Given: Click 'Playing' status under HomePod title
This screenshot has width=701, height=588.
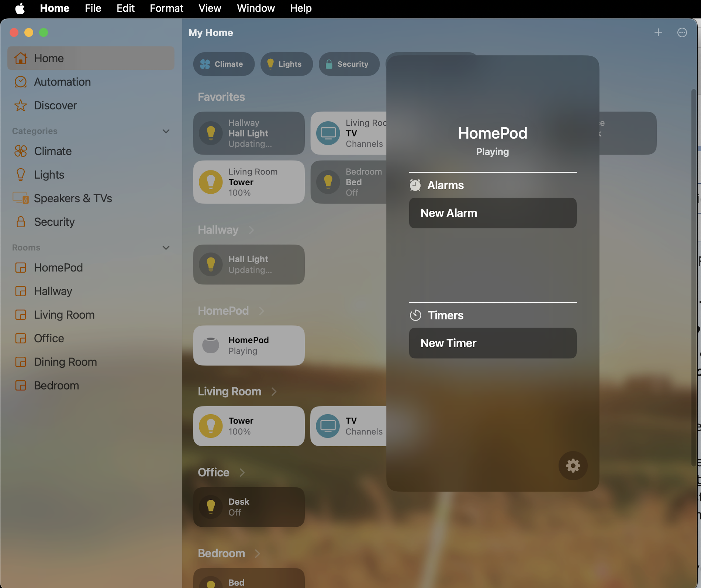Looking at the screenshot, I should (492, 152).
